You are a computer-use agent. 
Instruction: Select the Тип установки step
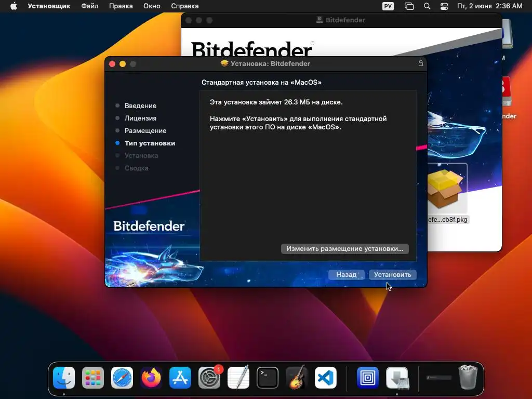point(150,143)
